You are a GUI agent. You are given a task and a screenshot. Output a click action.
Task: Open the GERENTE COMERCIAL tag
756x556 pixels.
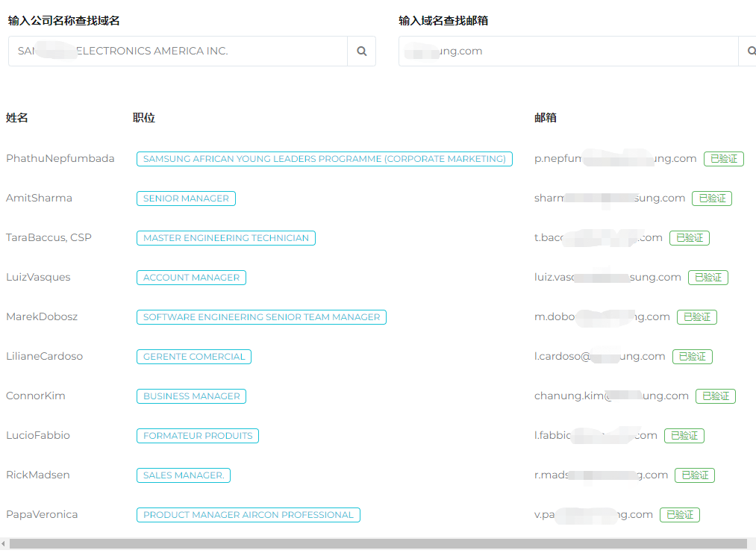tap(194, 357)
